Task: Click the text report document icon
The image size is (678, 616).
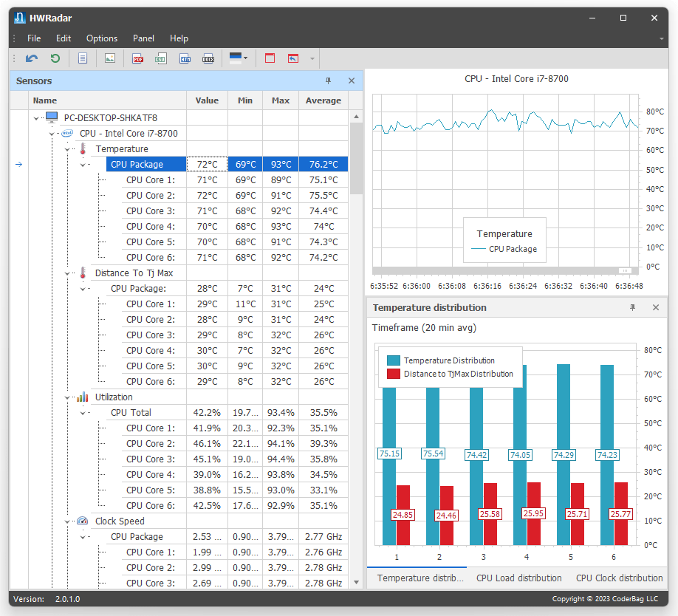Action: tap(83, 58)
